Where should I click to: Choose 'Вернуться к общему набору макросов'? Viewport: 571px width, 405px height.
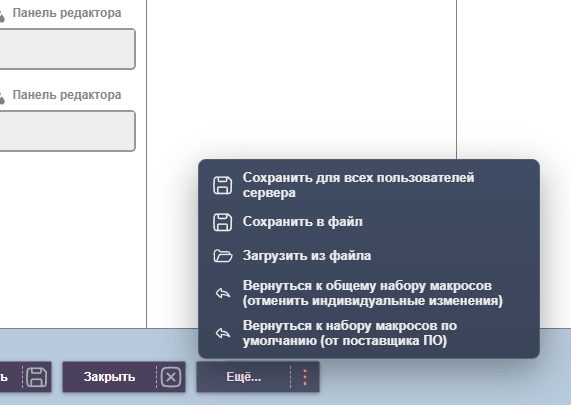[369, 293]
